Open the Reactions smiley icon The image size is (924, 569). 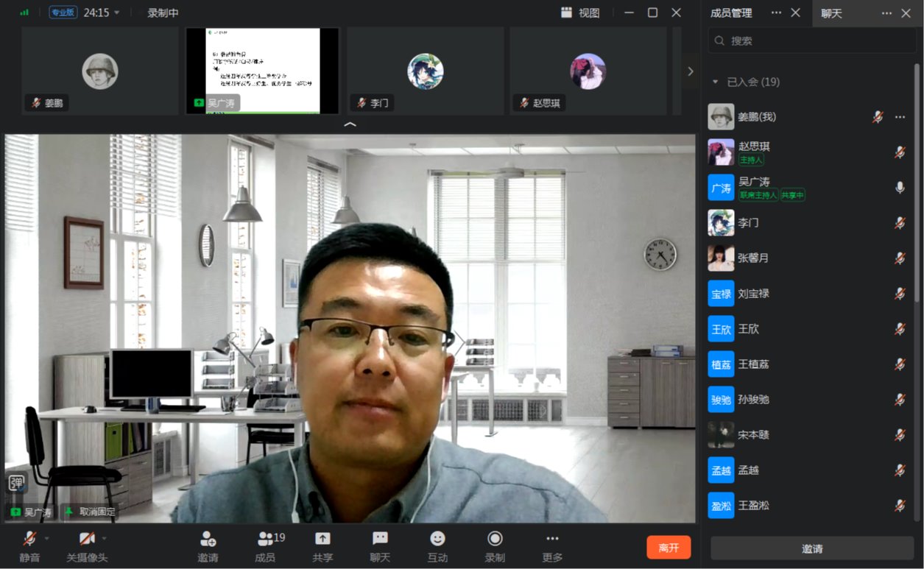coord(437,539)
